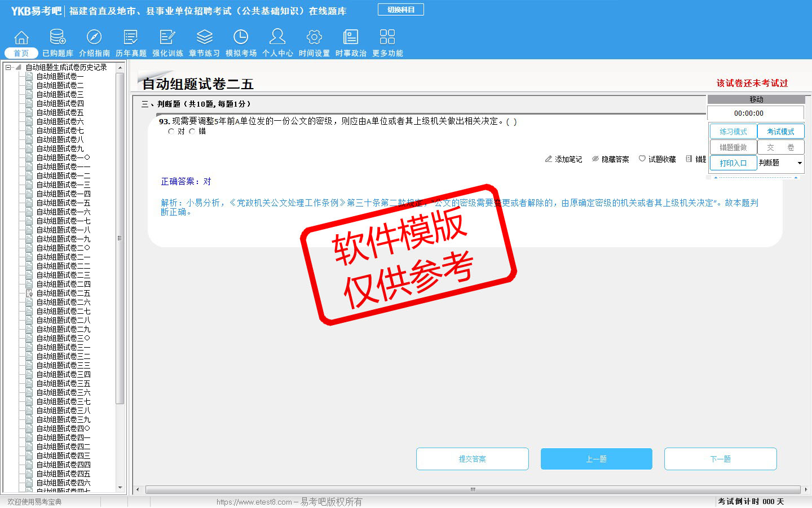Click the horizontal scrollbar at the bottom
Screen dimensions: 812x508
(x=473, y=489)
